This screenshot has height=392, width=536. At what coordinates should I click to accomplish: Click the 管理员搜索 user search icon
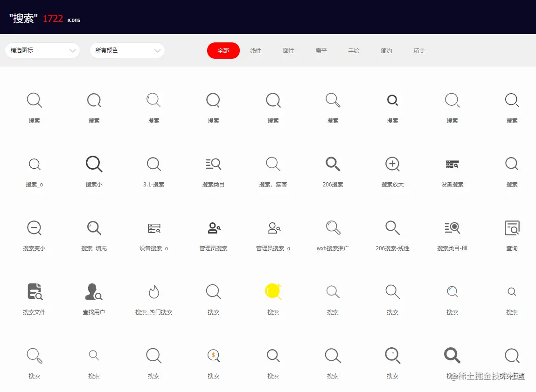(214, 228)
